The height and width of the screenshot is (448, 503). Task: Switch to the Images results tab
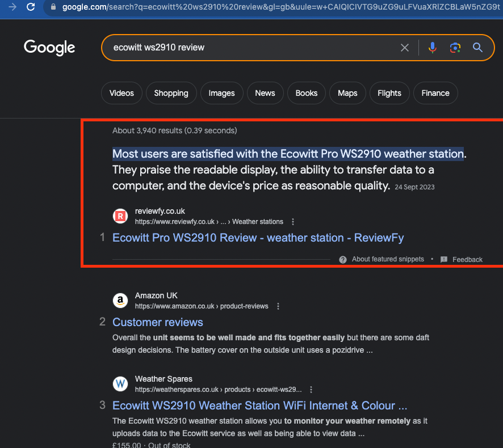[x=221, y=93]
